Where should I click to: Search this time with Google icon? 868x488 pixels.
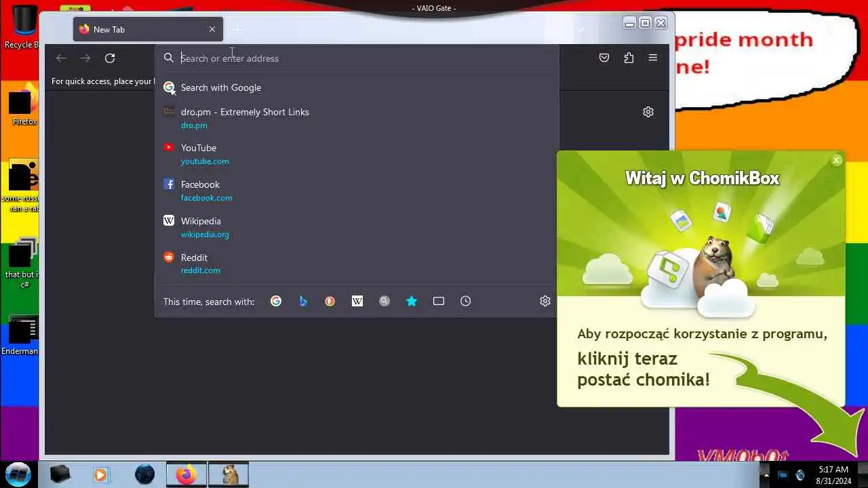click(276, 301)
